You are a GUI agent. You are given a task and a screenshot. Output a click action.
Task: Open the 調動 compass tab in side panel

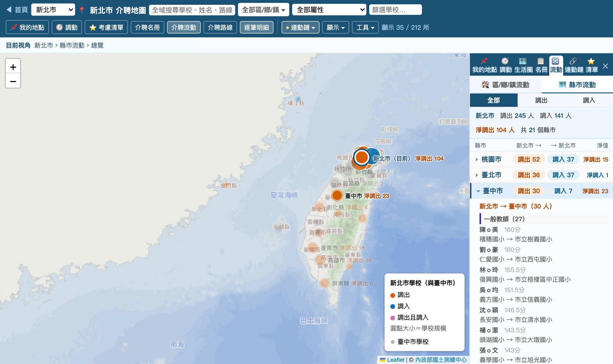click(505, 65)
